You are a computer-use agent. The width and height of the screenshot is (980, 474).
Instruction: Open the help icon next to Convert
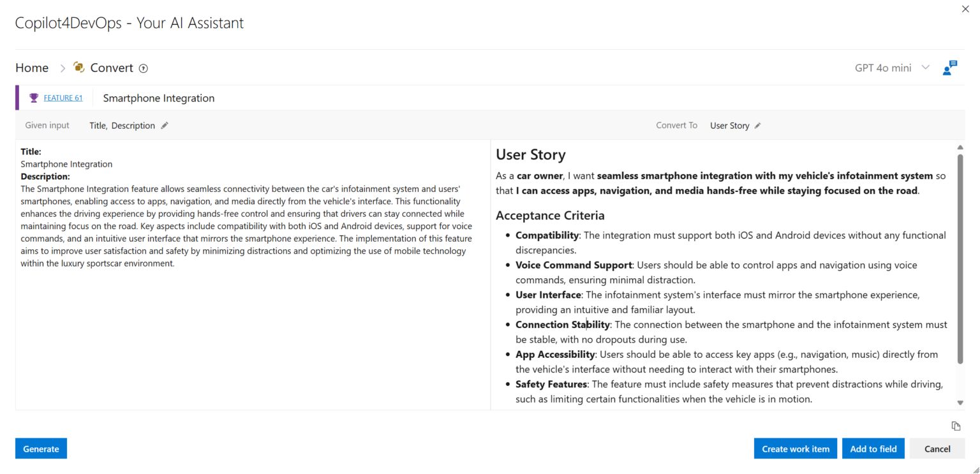pos(144,68)
